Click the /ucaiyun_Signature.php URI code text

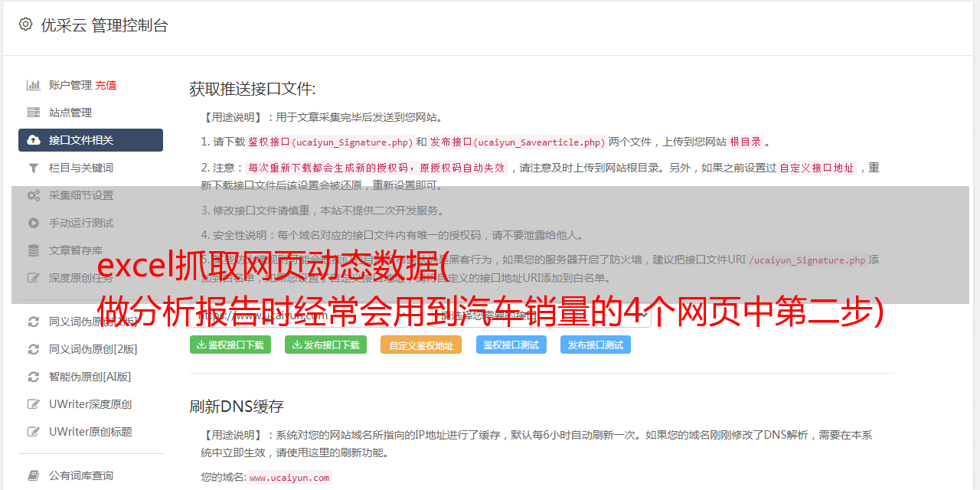tap(807, 260)
